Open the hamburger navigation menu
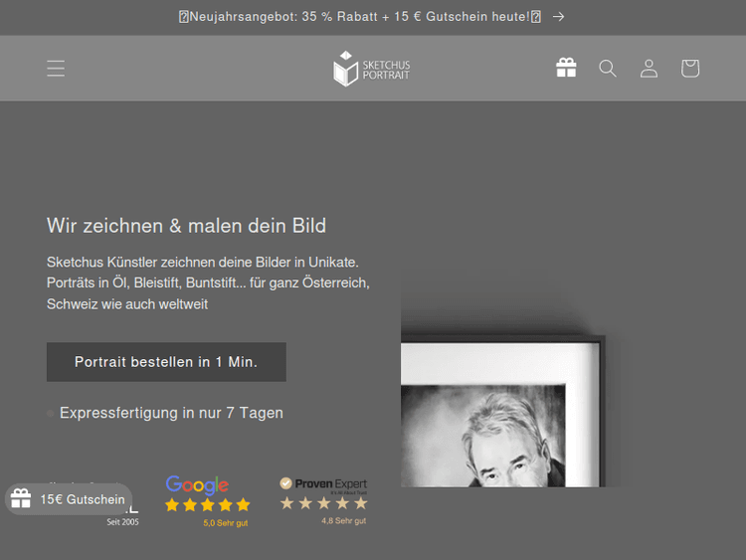 [56, 68]
